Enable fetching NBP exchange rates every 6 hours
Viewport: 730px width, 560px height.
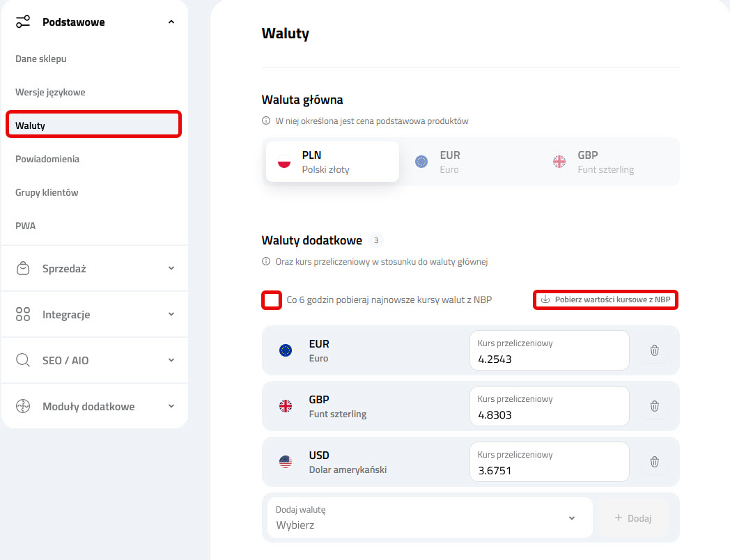click(272, 300)
